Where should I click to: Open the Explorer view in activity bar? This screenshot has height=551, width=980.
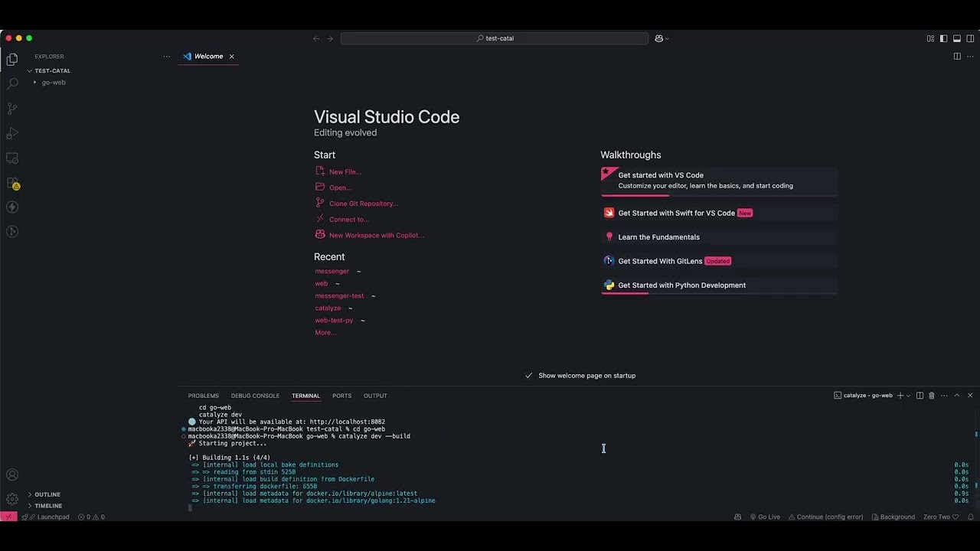(x=12, y=59)
